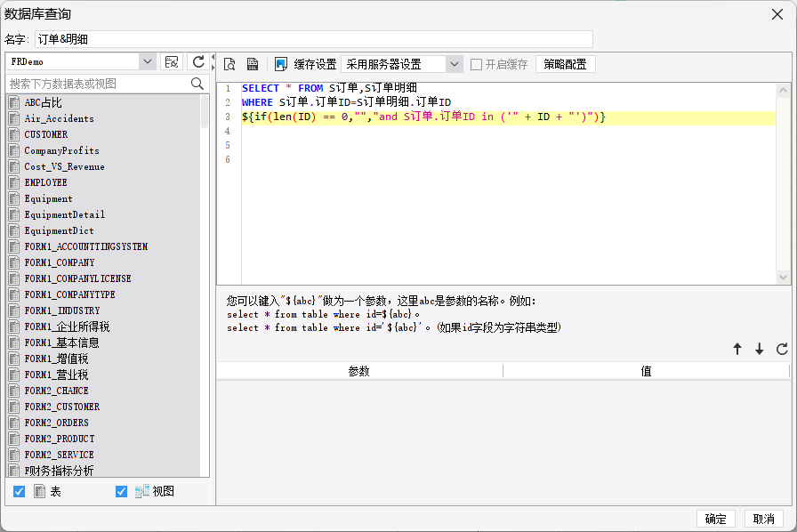Select the Equipment table
This screenshot has width=797, height=532.
tap(48, 198)
